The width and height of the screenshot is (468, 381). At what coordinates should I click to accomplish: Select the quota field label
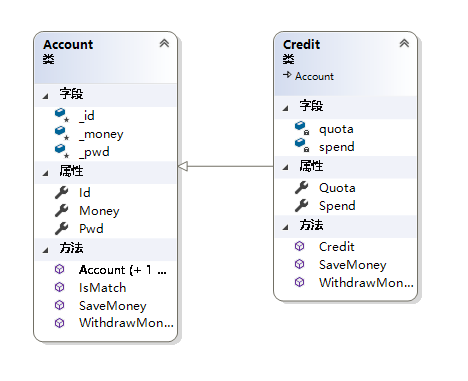click(336, 129)
